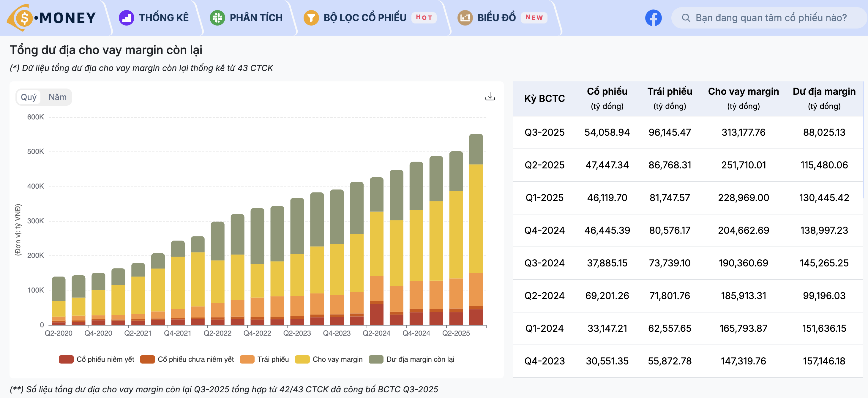
Task: Click the purple Thống Kê bar-chart icon
Action: click(x=126, y=18)
